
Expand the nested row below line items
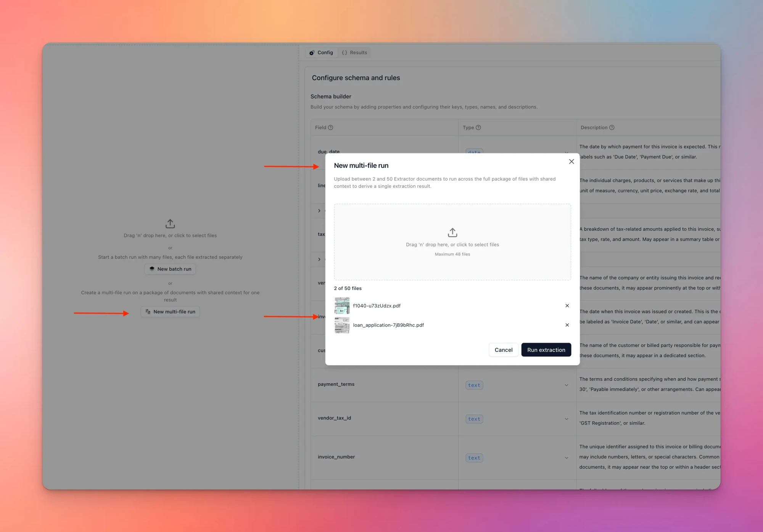[319, 211]
